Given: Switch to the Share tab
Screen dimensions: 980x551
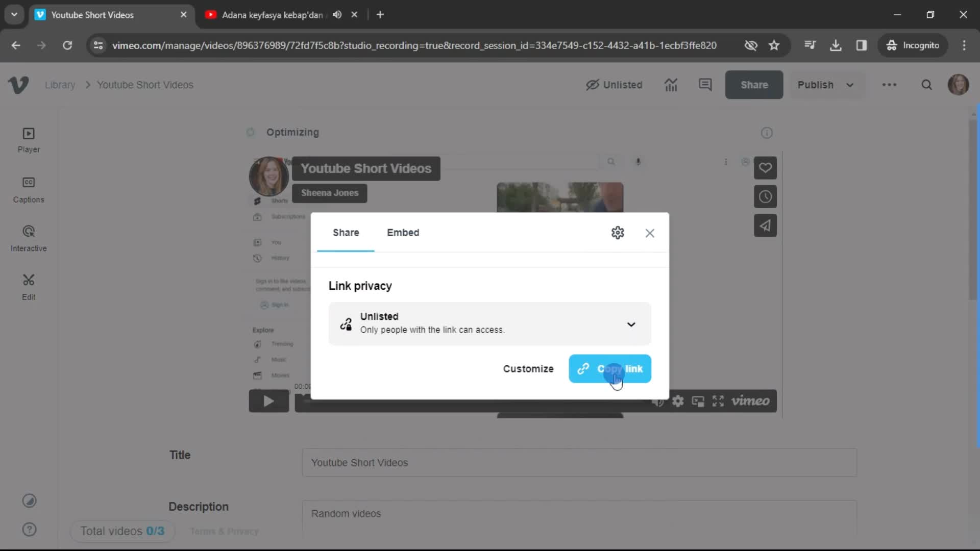Looking at the screenshot, I should (x=346, y=232).
